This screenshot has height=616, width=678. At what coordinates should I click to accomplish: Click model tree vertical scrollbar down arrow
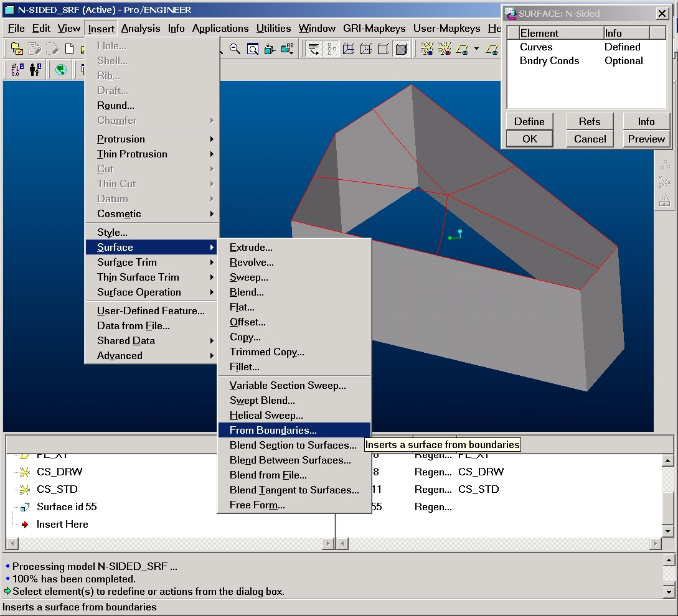tap(667, 531)
